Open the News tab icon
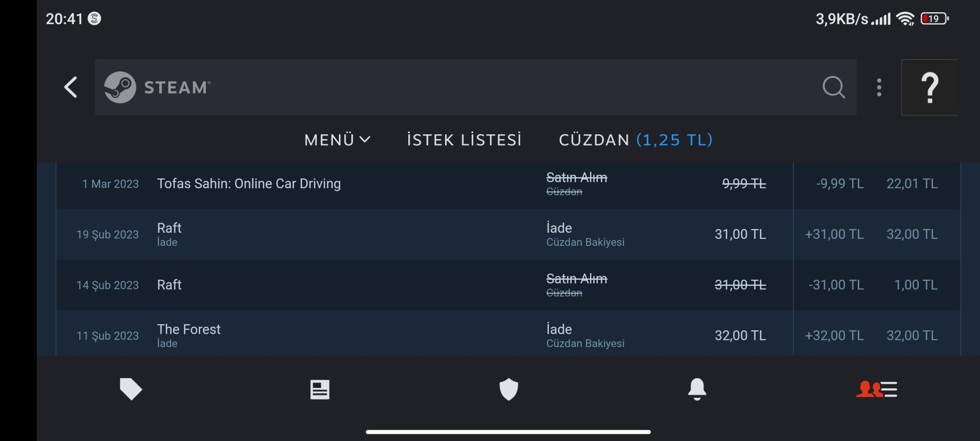This screenshot has width=980, height=441. (320, 389)
